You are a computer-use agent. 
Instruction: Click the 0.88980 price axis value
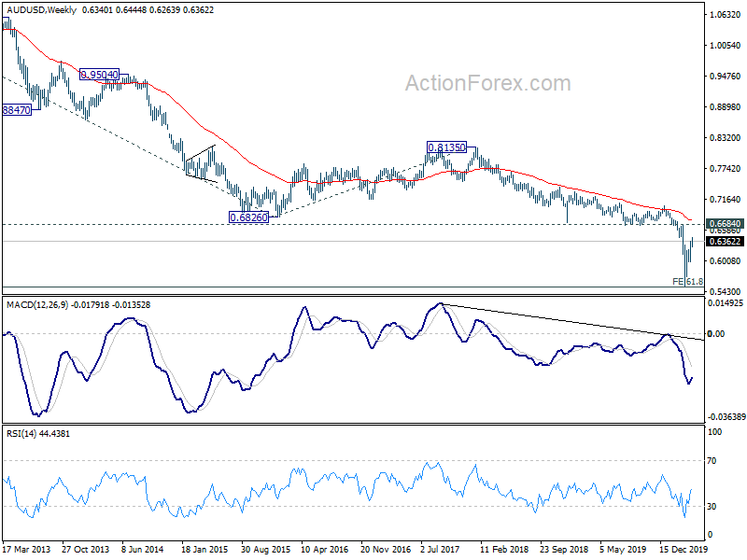pyautogui.click(x=726, y=106)
